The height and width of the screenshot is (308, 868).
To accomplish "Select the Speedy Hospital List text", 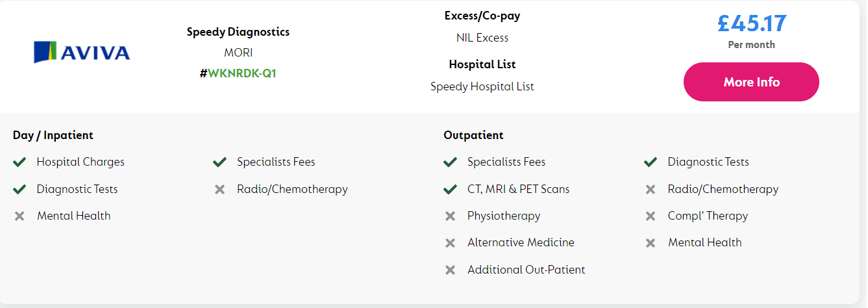I will pos(482,86).
